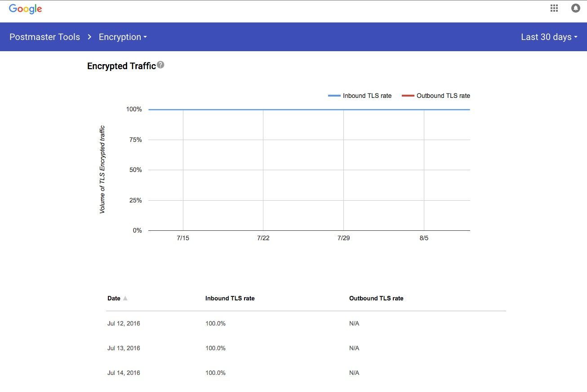The height and width of the screenshot is (392, 587).
Task: Sort by the Inbound TLS rate column header
Action: [230, 298]
